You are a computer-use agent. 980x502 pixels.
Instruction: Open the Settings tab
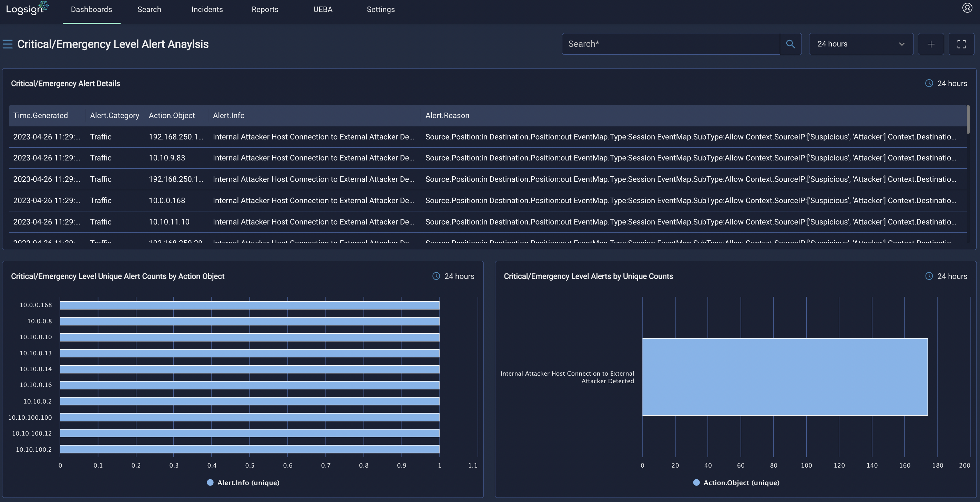click(x=380, y=10)
